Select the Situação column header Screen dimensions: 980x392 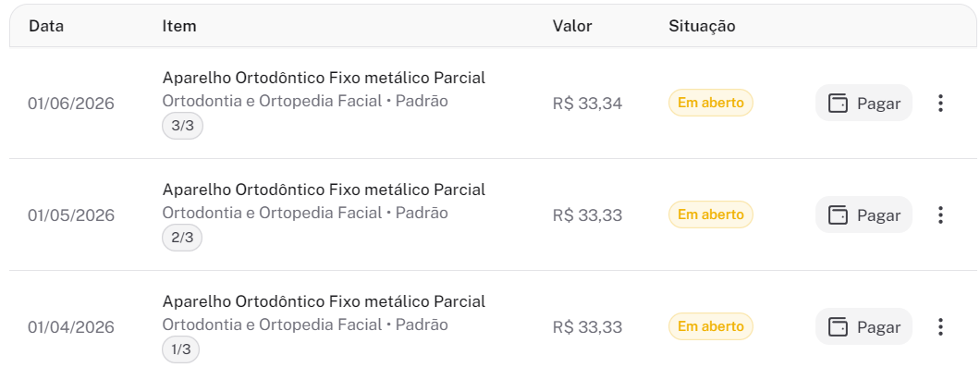702,26
